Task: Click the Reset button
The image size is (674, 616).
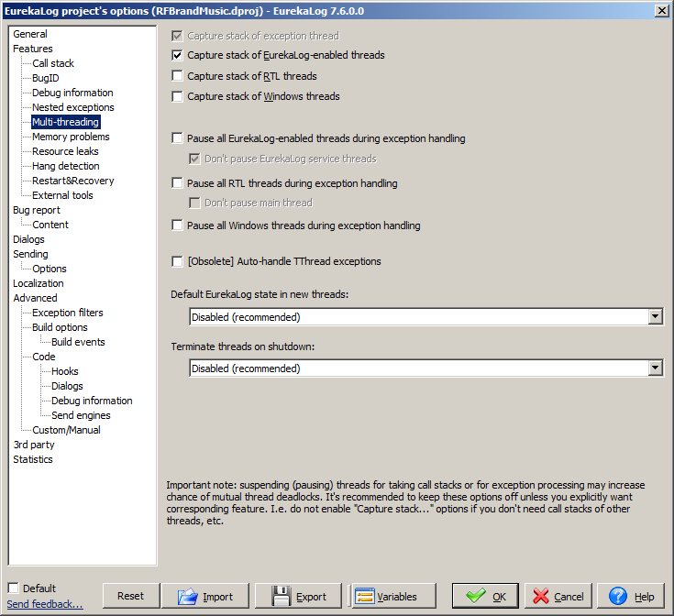Action: point(130,596)
